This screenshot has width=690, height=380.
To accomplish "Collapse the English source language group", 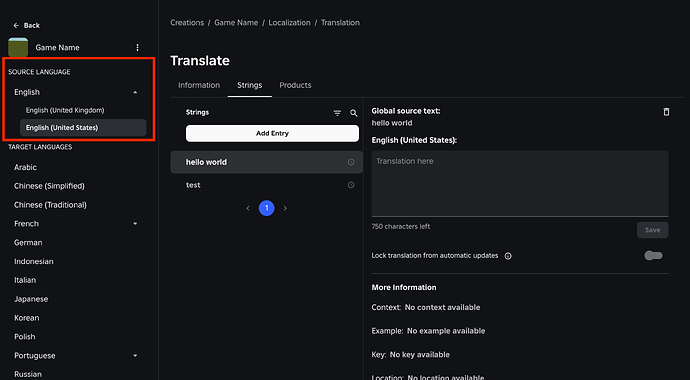I will click(x=135, y=92).
